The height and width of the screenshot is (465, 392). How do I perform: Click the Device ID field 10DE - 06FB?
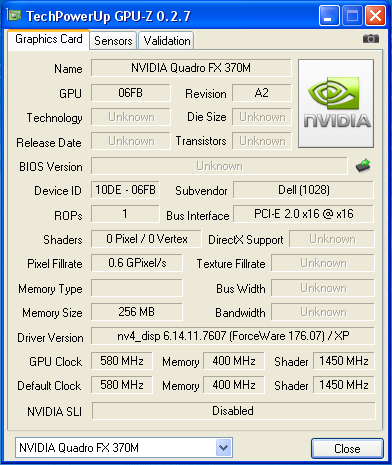[x=125, y=190]
